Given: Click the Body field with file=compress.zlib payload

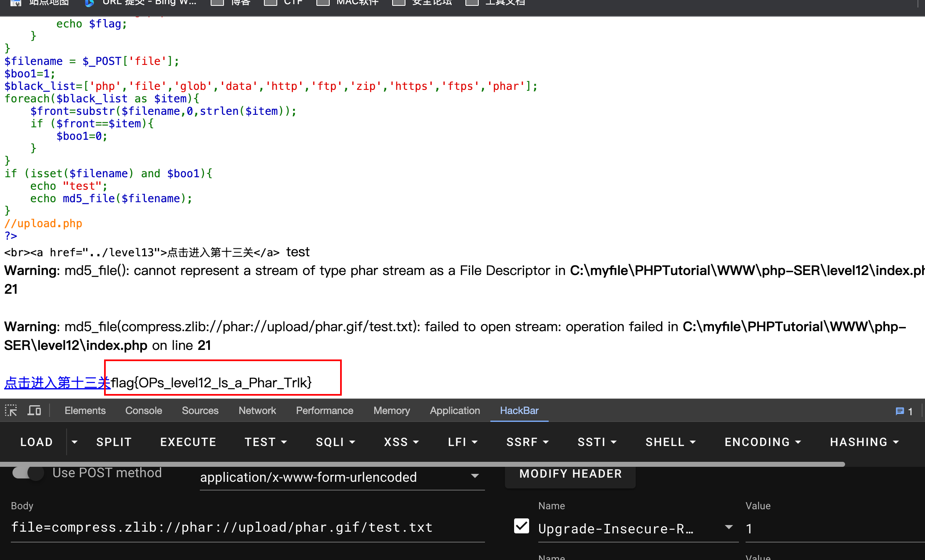Looking at the screenshot, I should (248, 528).
